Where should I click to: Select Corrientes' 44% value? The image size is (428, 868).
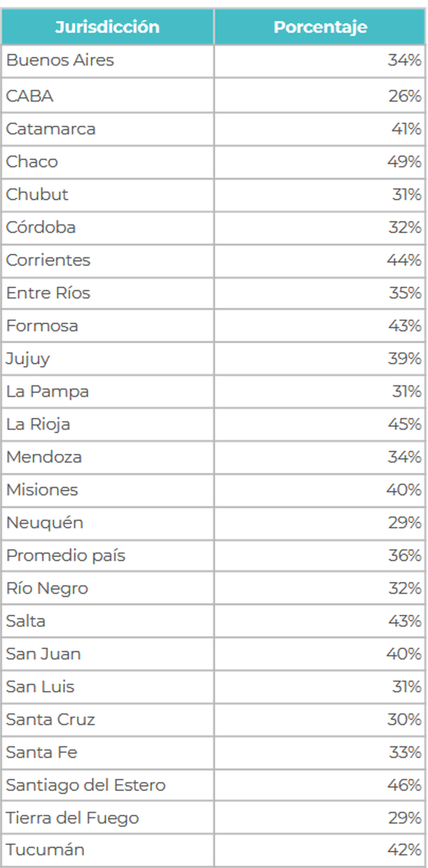pyautogui.click(x=404, y=260)
